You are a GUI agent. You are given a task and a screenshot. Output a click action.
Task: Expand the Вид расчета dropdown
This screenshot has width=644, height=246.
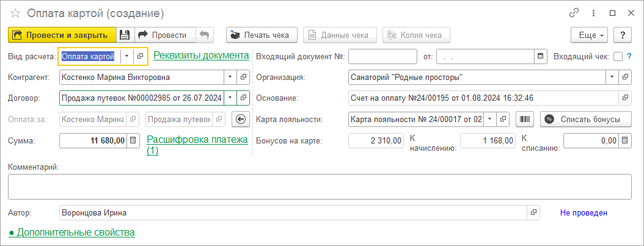pyautogui.click(x=126, y=57)
